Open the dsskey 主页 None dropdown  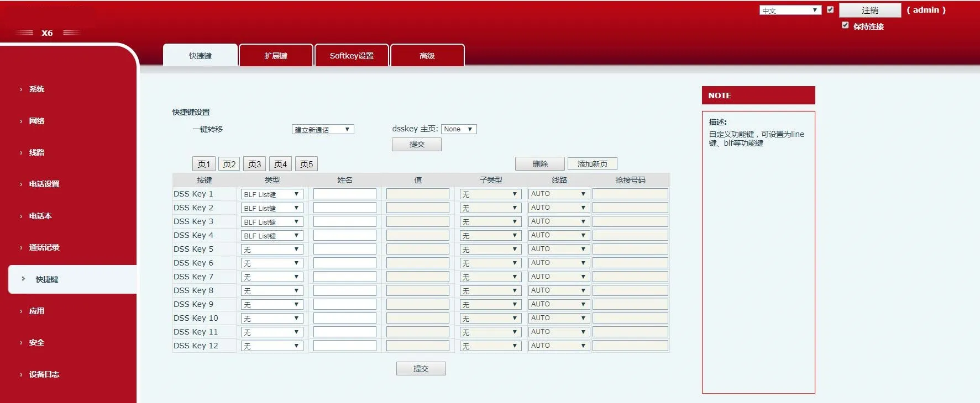pyautogui.click(x=458, y=129)
